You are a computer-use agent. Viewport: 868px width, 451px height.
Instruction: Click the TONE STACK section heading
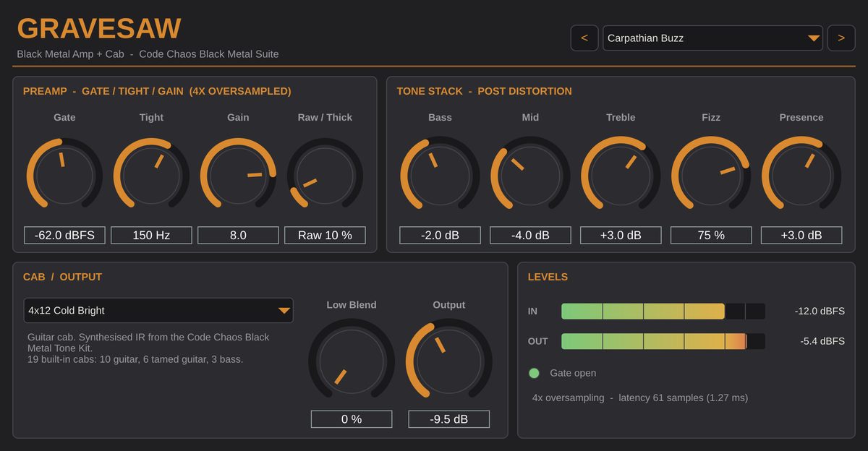(x=484, y=91)
